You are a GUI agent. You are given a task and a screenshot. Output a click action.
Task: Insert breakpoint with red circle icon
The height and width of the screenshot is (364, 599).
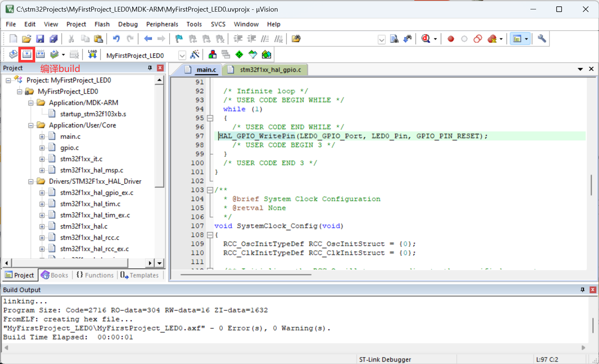click(451, 39)
